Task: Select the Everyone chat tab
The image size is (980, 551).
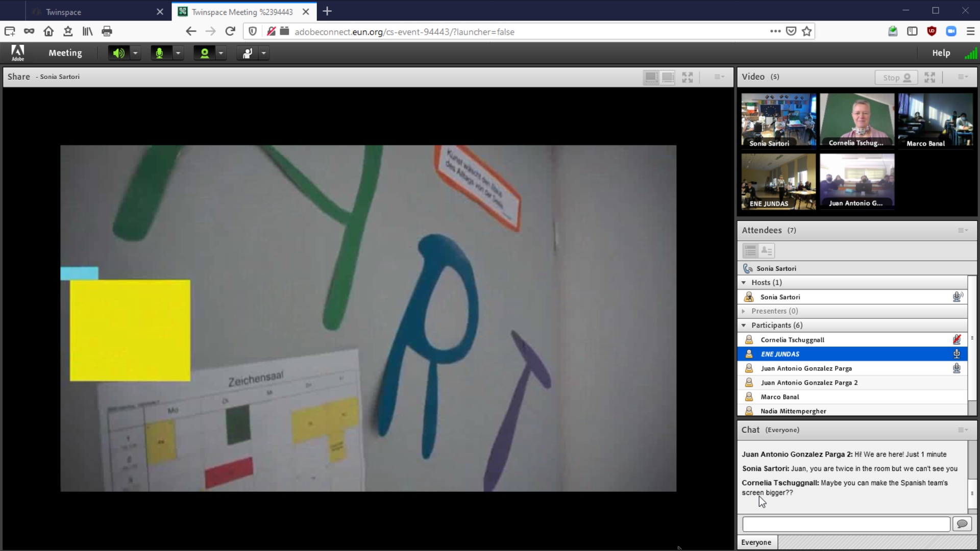Action: 756,542
